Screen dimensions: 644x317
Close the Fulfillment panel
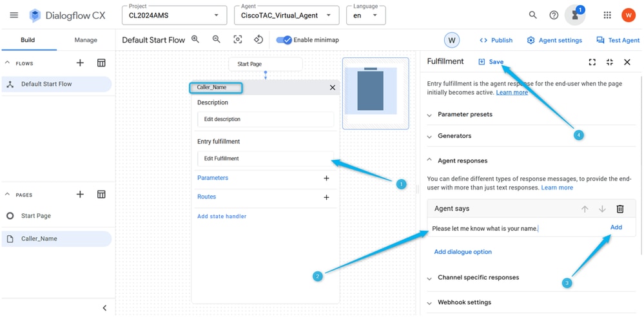[627, 62]
